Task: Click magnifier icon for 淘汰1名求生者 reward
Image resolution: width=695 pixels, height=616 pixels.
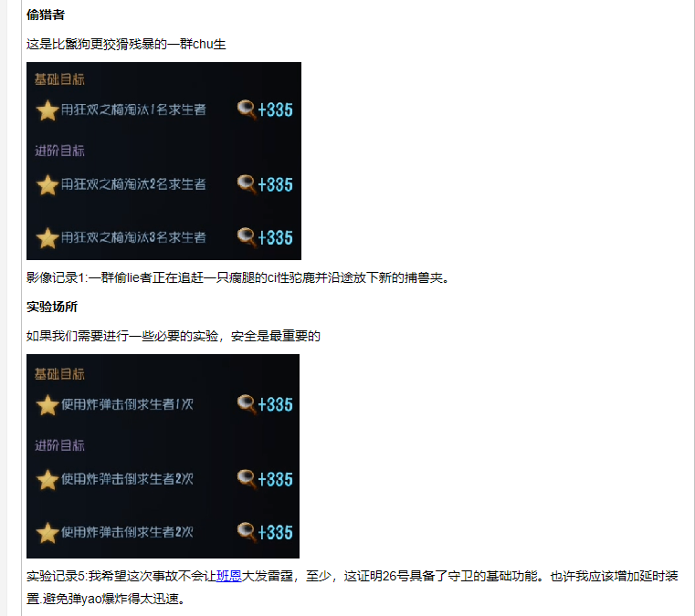Action: click(x=247, y=110)
